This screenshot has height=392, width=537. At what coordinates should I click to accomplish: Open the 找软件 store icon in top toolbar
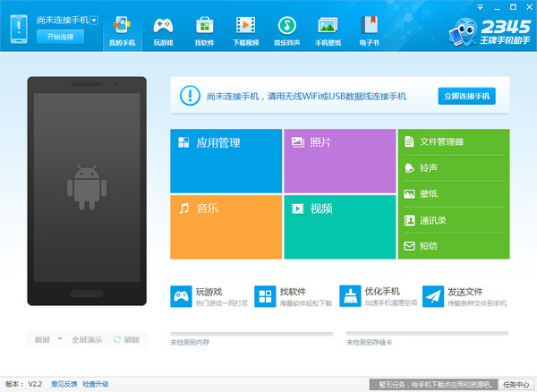pyautogui.click(x=204, y=26)
